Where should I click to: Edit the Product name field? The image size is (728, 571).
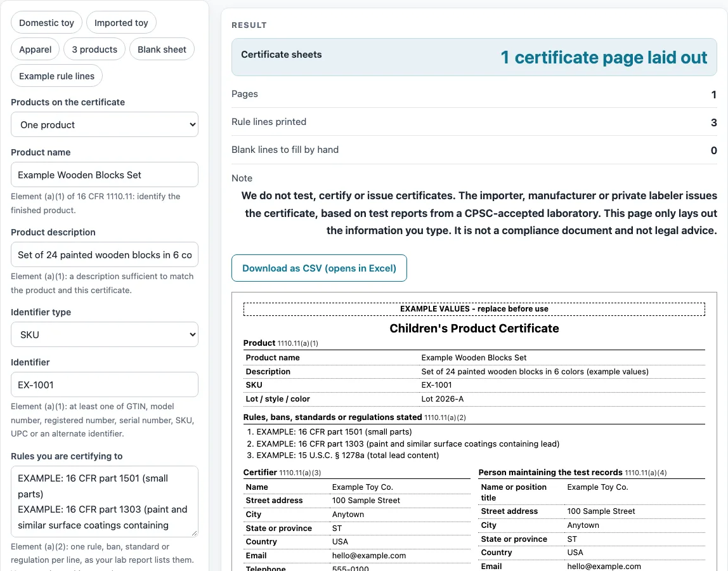[x=105, y=174]
